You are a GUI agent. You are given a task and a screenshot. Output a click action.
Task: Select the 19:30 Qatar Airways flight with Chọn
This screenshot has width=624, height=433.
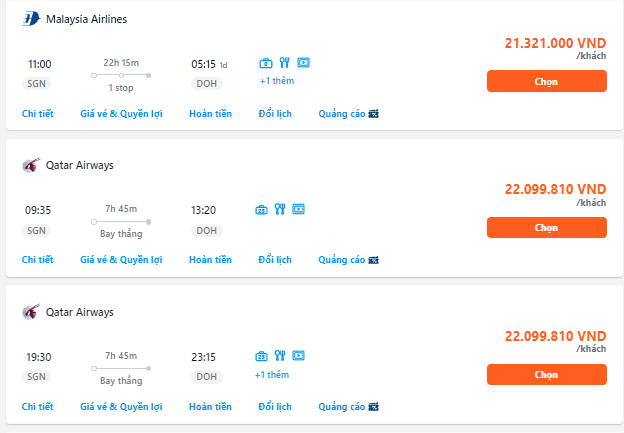547,374
